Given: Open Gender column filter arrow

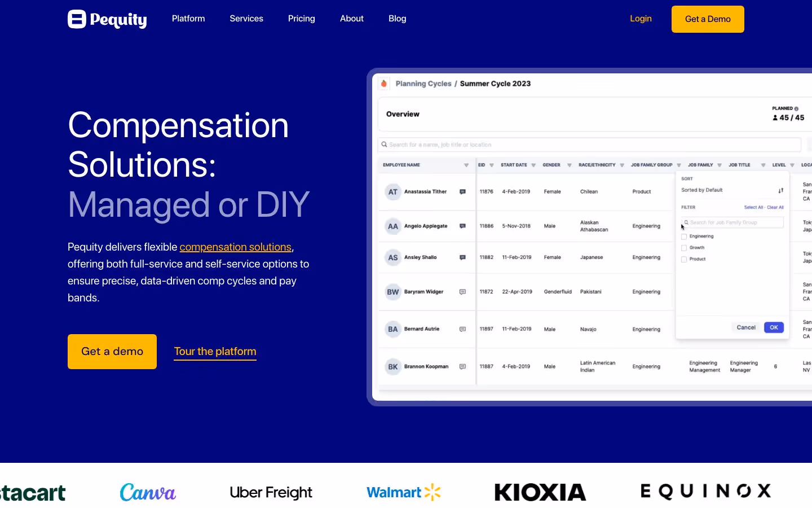Looking at the screenshot, I should pyautogui.click(x=570, y=165).
